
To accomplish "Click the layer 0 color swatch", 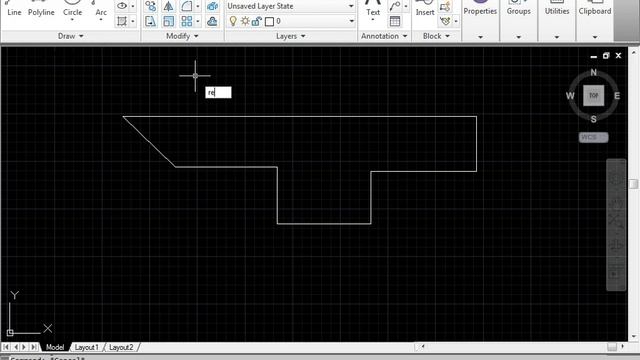I will (269, 22).
